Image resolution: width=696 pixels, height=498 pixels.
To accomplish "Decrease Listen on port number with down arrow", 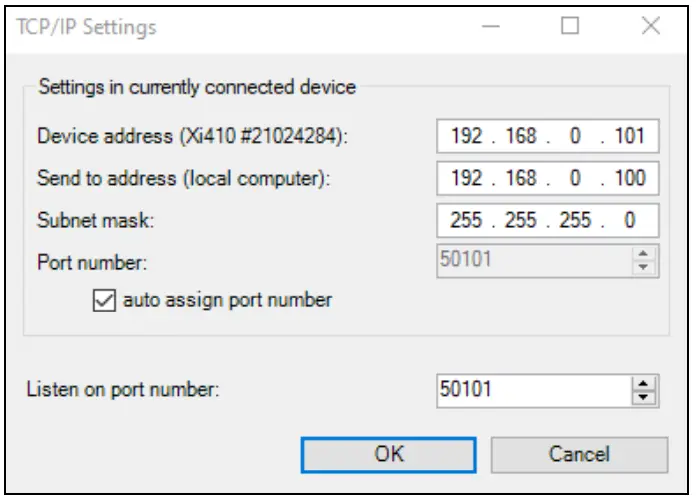I will pos(644,397).
